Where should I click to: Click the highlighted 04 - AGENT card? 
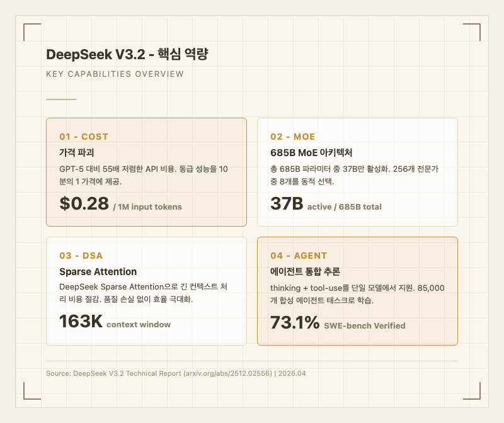[x=358, y=290]
